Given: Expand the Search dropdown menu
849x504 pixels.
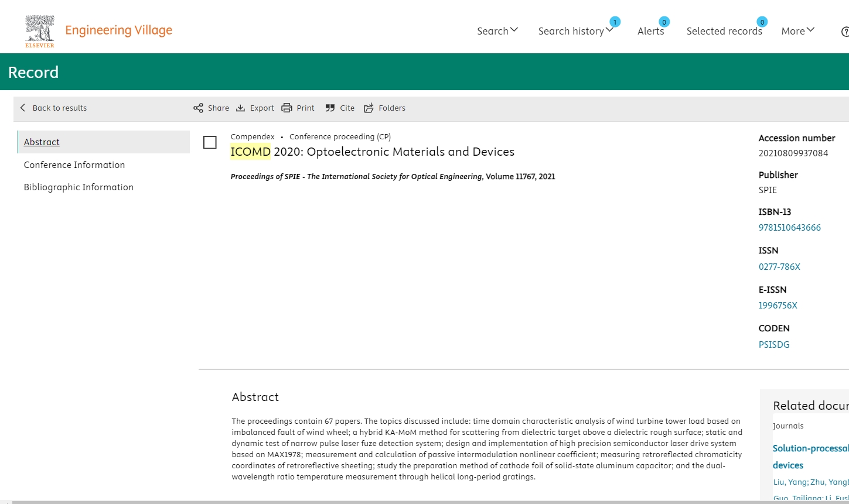Looking at the screenshot, I should tap(497, 31).
